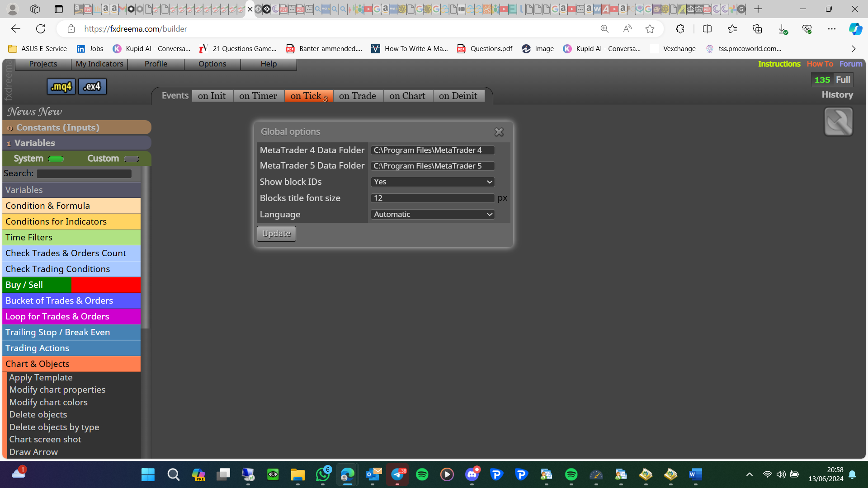
Task: Collapse Chart & Objects category
Action: [x=71, y=364]
